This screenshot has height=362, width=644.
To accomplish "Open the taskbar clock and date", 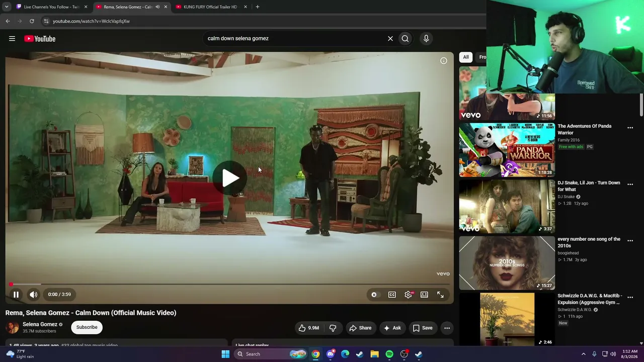I will click(x=629, y=354).
